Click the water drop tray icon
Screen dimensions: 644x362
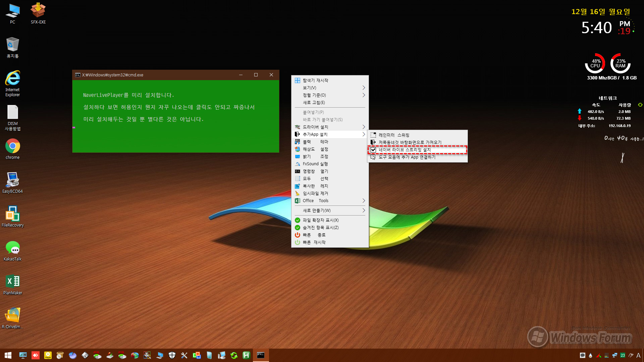[x=591, y=355]
